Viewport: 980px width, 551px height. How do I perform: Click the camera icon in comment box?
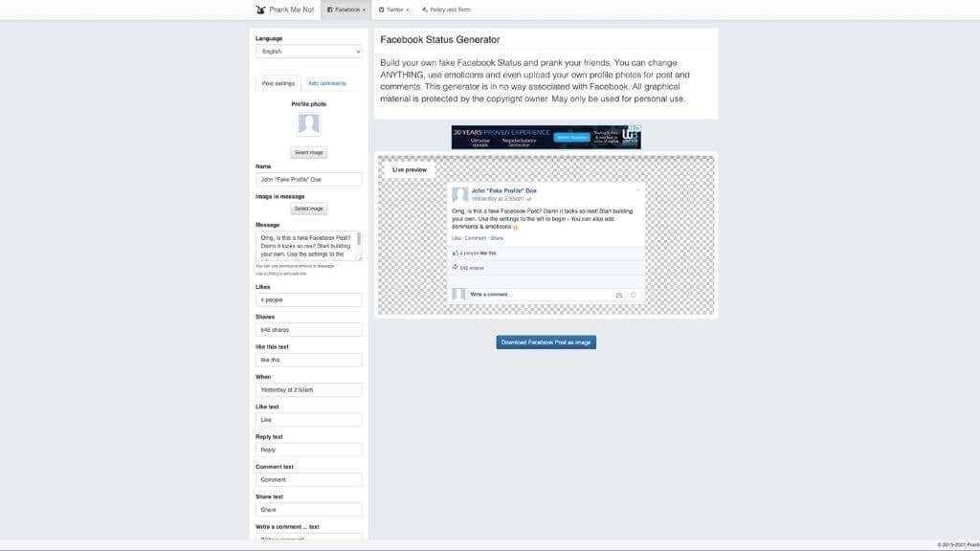[618, 295]
